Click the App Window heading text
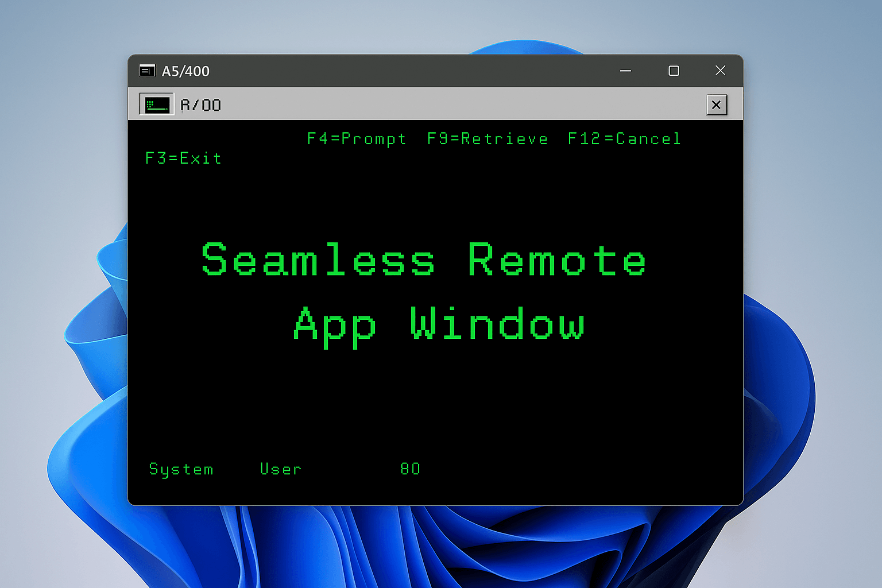The image size is (882, 588). point(439,324)
